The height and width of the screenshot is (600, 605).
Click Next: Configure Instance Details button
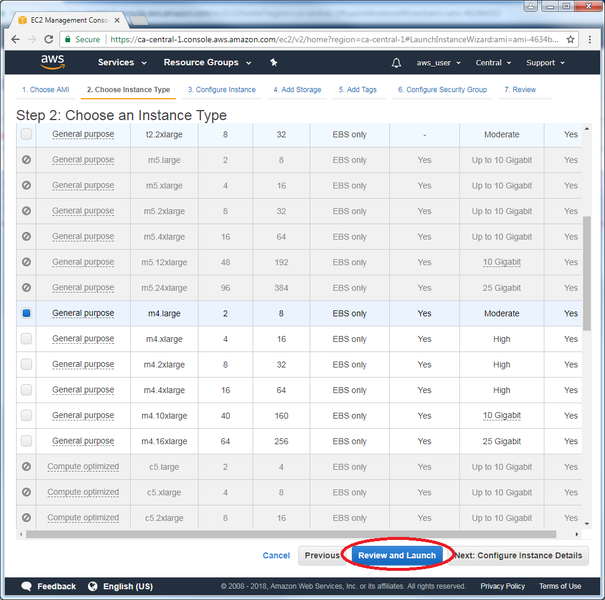pos(518,555)
